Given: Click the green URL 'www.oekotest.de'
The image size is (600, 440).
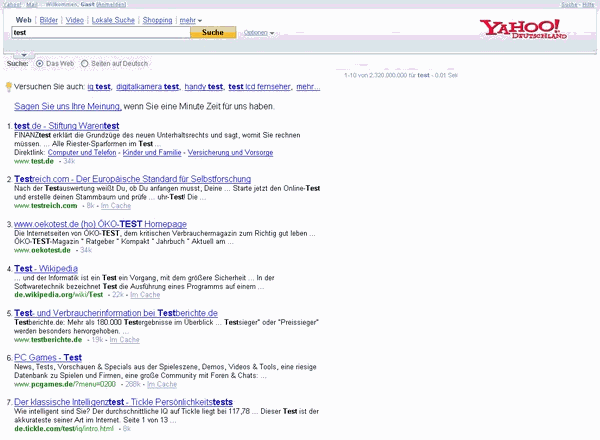Looking at the screenshot, I should click(x=42, y=250).
